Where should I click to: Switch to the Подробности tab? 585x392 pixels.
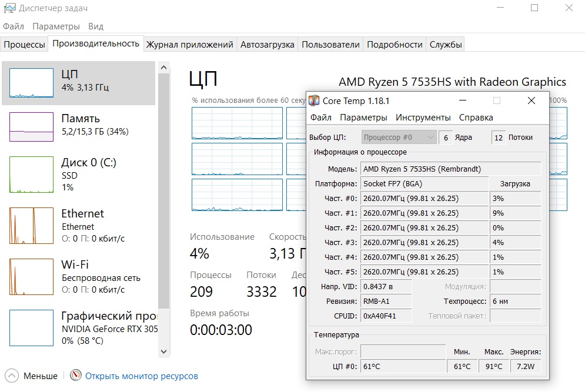pyautogui.click(x=395, y=45)
